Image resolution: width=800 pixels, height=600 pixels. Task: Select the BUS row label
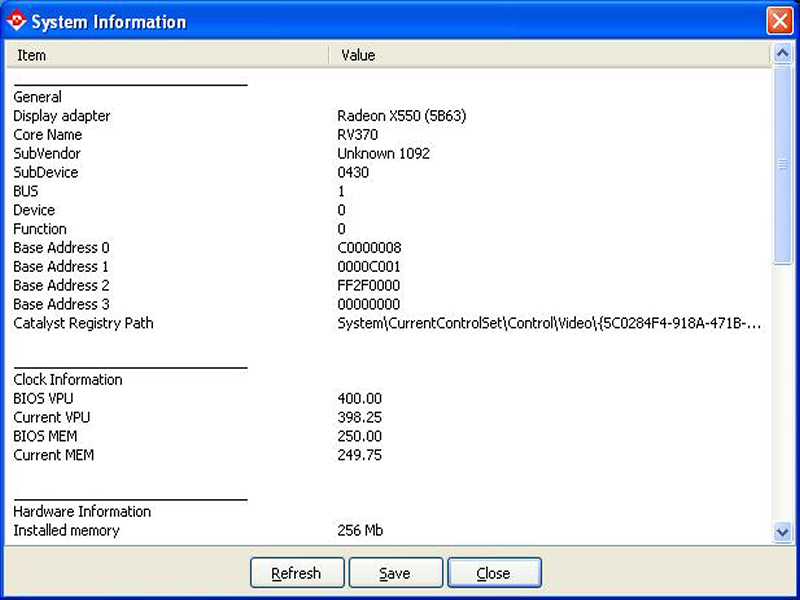click(x=26, y=191)
